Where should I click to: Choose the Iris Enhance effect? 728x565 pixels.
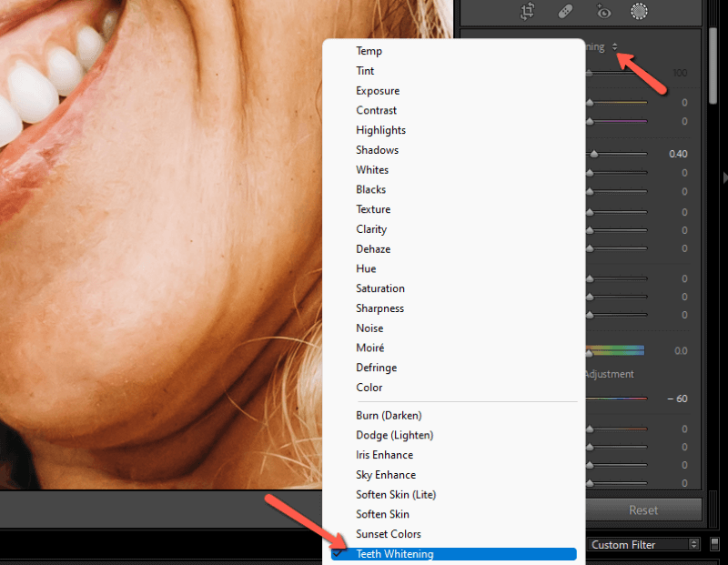(x=384, y=454)
